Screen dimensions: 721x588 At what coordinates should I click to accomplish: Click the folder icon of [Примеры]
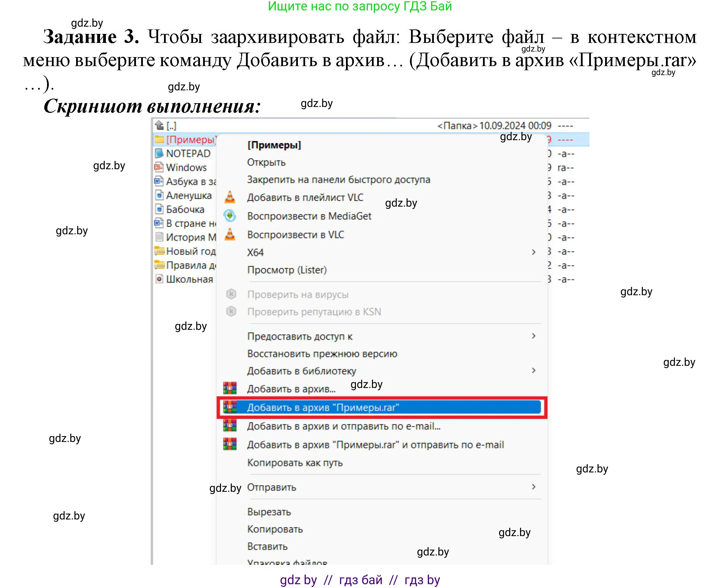[x=159, y=139]
